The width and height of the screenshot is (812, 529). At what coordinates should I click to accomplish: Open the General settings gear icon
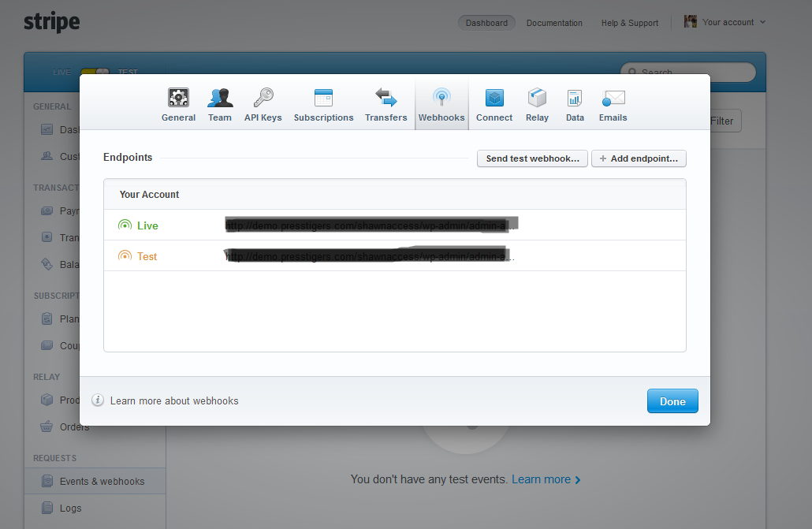(178, 98)
